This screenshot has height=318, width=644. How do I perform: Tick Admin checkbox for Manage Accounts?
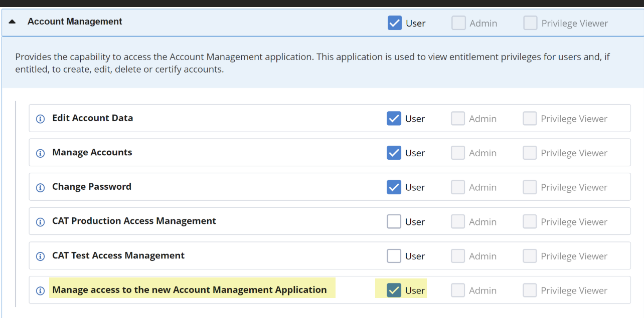coord(457,153)
